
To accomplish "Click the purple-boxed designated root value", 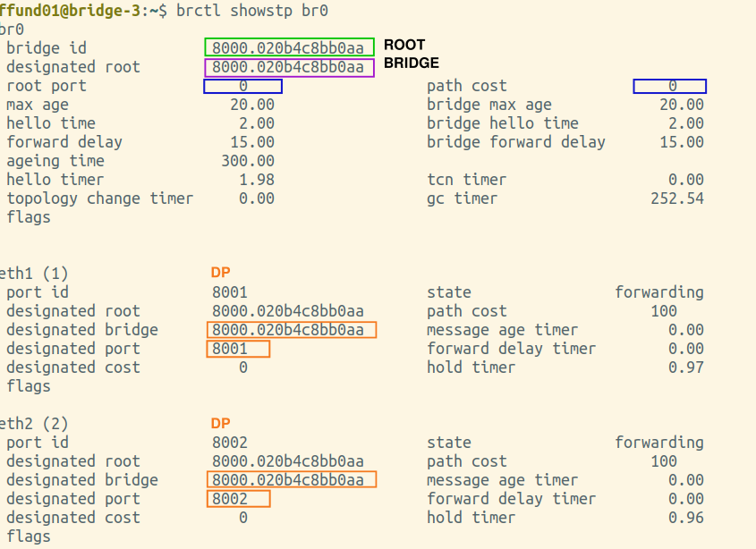I will point(289,67).
